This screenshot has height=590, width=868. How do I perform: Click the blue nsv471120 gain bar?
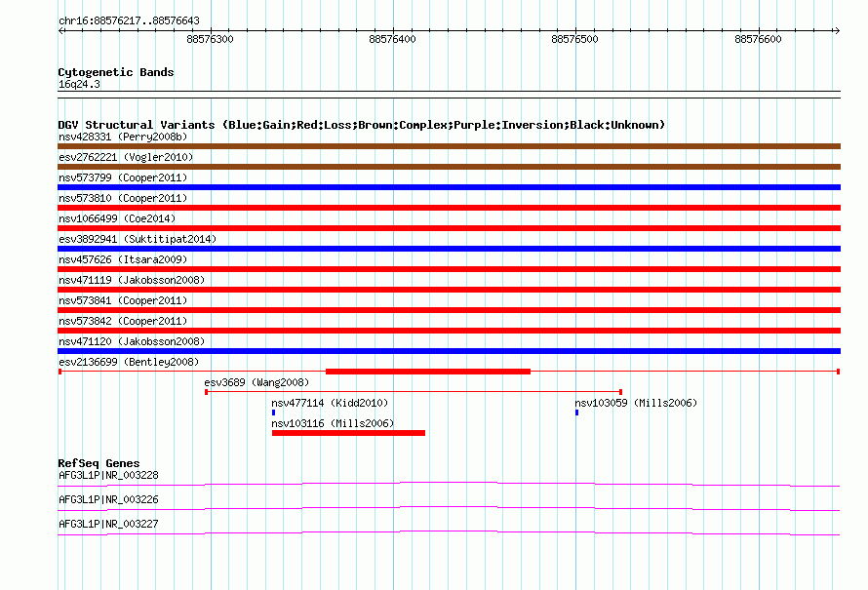pos(449,351)
